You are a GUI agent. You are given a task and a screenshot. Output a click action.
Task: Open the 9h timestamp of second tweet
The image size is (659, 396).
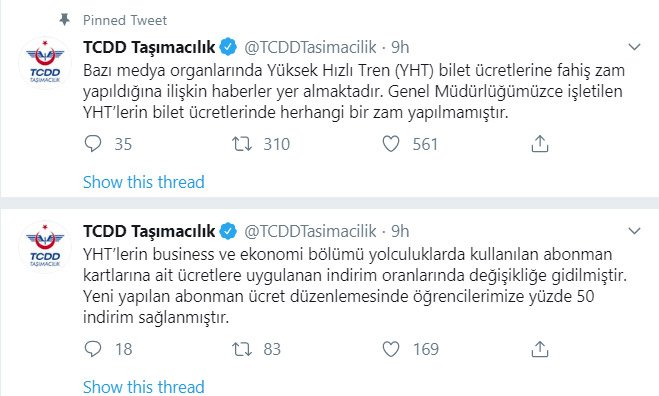[x=400, y=231]
